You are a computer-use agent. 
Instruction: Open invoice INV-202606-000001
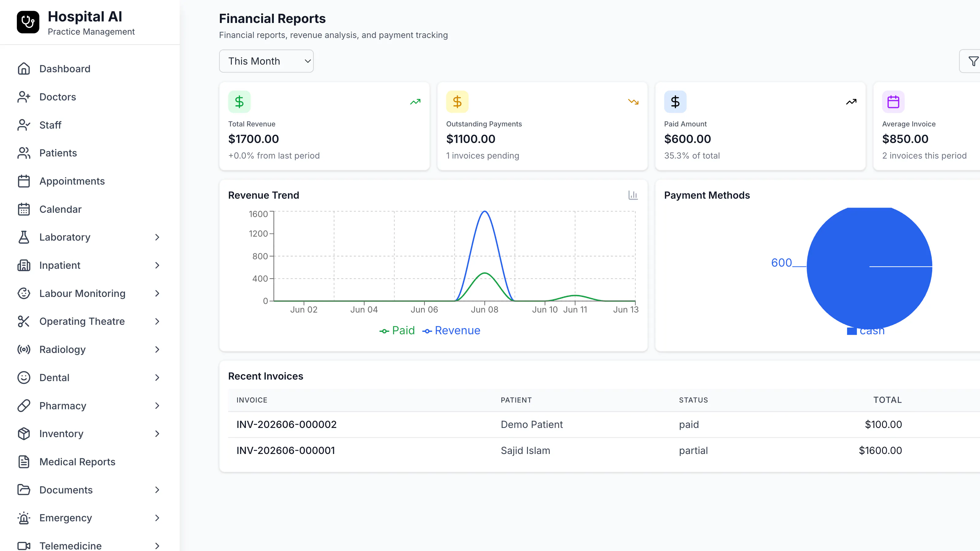(286, 451)
